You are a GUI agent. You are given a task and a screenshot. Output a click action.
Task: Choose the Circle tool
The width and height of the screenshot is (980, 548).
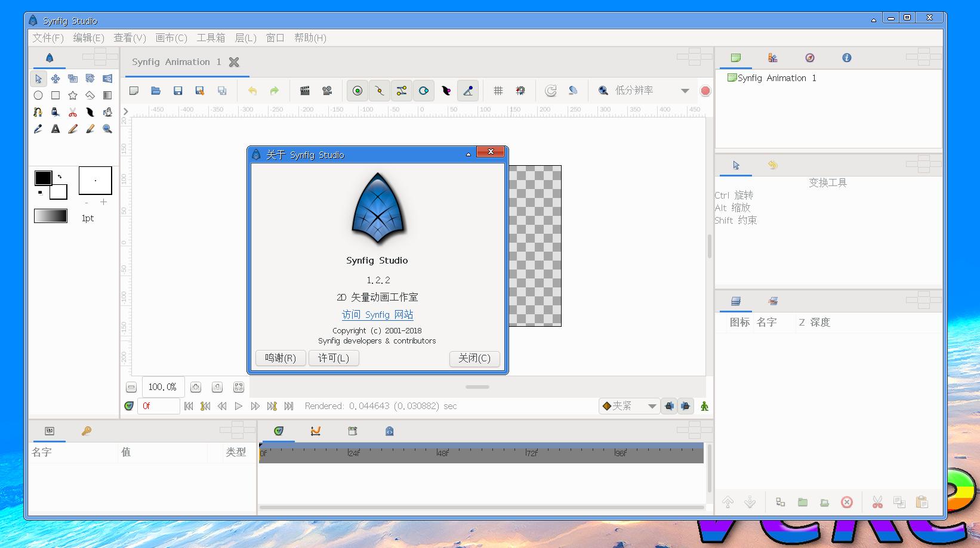point(38,95)
